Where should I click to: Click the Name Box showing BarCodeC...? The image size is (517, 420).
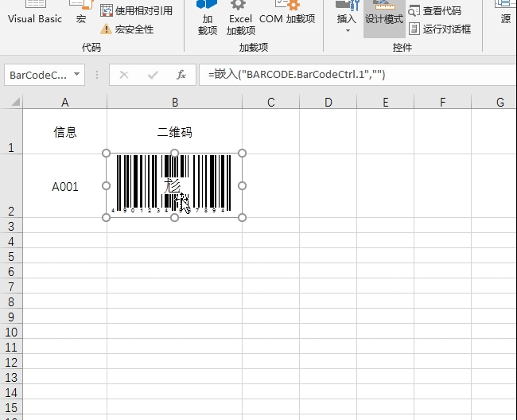click(x=38, y=75)
